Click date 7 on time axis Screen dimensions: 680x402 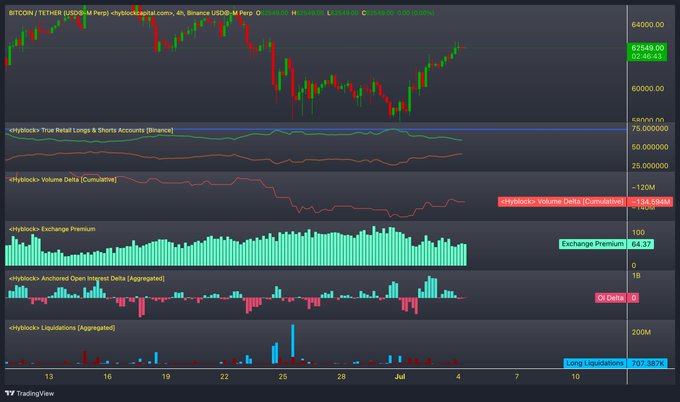pos(517,376)
